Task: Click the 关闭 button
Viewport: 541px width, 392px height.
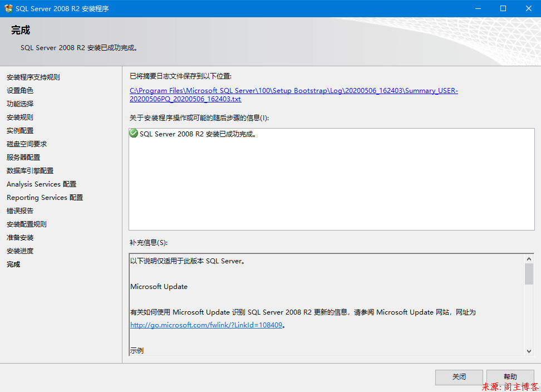Action: (x=459, y=377)
